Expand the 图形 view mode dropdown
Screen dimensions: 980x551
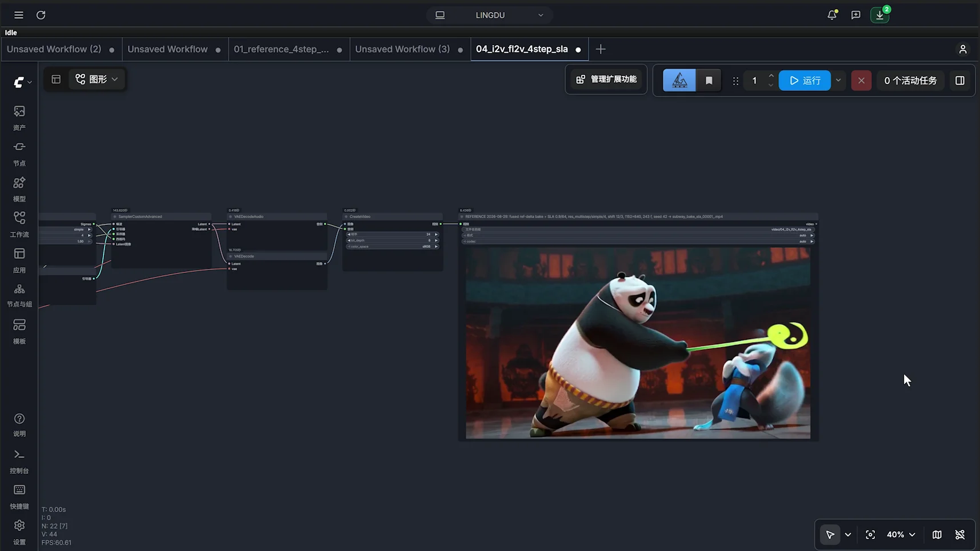coord(97,79)
